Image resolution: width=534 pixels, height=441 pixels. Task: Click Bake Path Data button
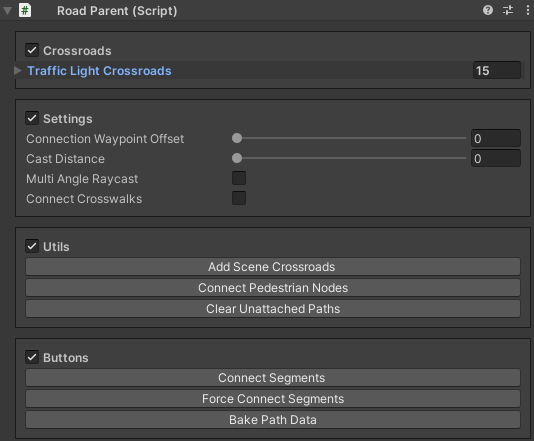point(273,420)
